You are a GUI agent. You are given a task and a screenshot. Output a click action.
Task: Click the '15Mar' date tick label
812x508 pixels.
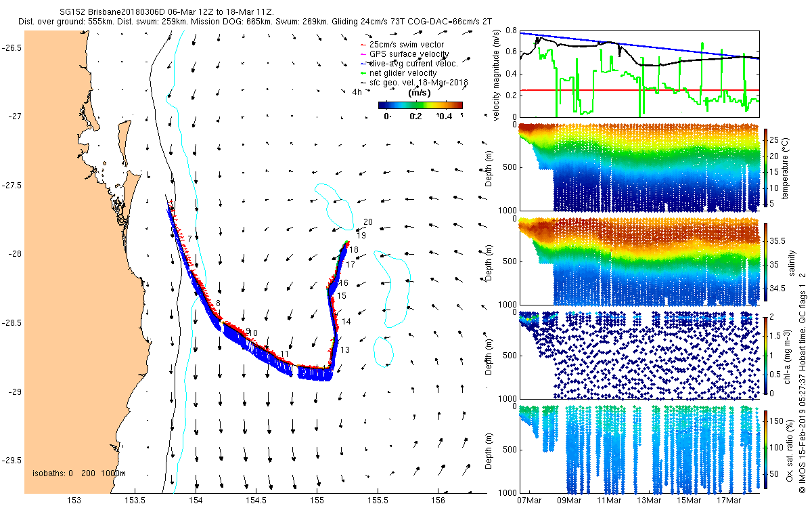tap(690, 501)
